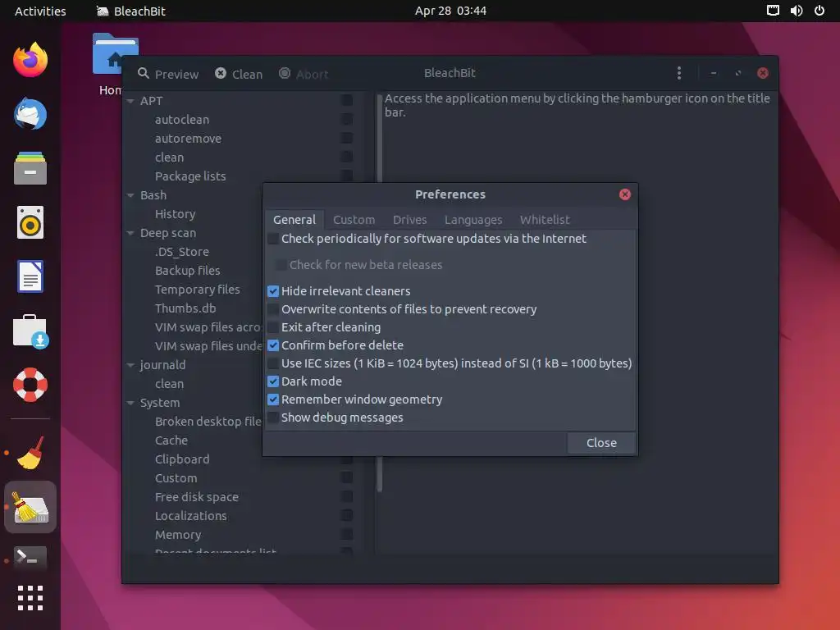Viewport: 840px width, 630px height.
Task: Collapse the Bash tree group
Action: pyautogui.click(x=130, y=195)
